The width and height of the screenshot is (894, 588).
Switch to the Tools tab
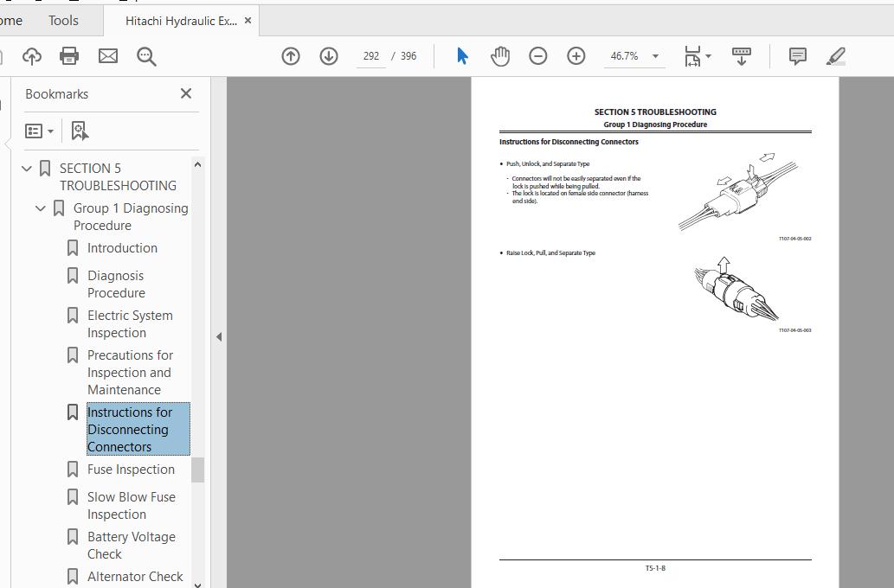[x=63, y=21]
